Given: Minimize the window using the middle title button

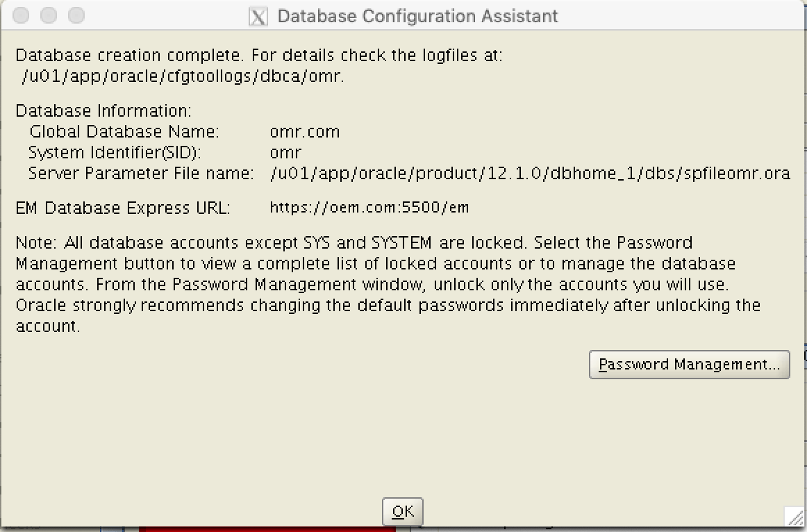Looking at the screenshot, I should [x=49, y=15].
